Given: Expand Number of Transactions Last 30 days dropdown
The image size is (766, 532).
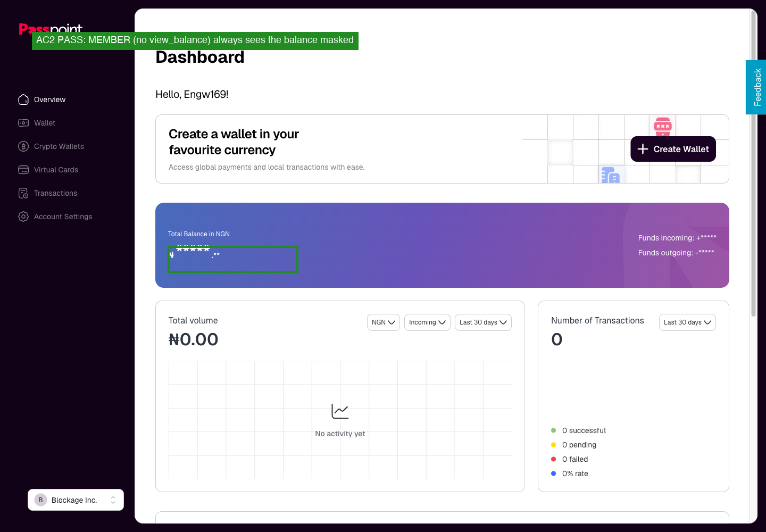Looking at the screenshot, I should pyautogui.click(x=687, y=322).
